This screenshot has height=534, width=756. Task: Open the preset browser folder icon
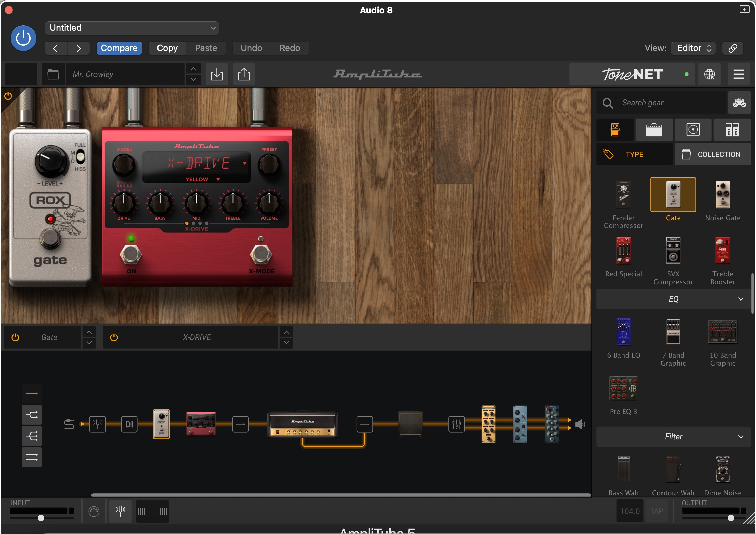[x=53, y=74]
